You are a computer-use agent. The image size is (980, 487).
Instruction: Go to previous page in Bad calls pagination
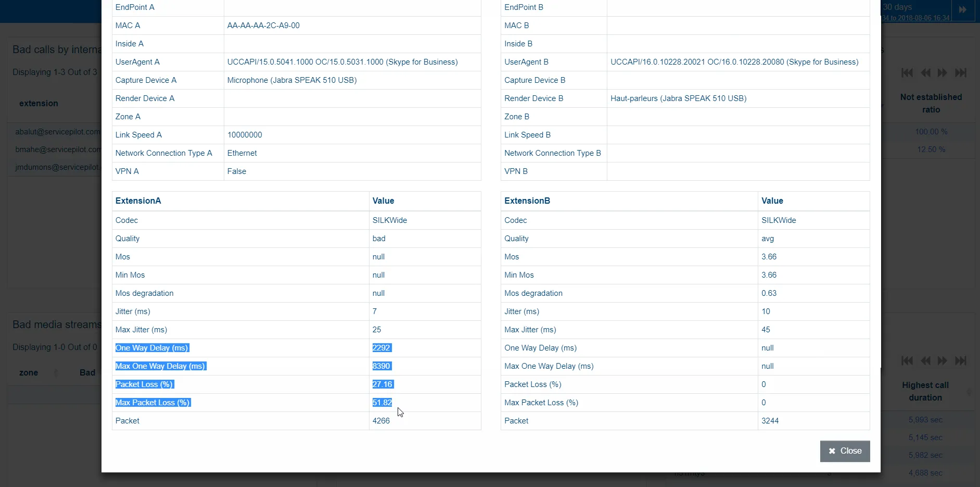point(925,73)
